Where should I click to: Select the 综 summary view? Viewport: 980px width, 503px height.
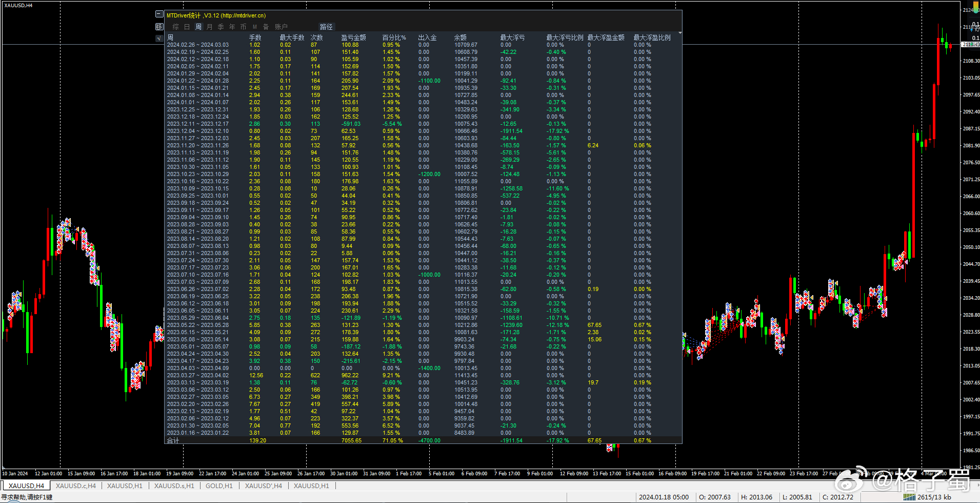click(x=176, y=27)
